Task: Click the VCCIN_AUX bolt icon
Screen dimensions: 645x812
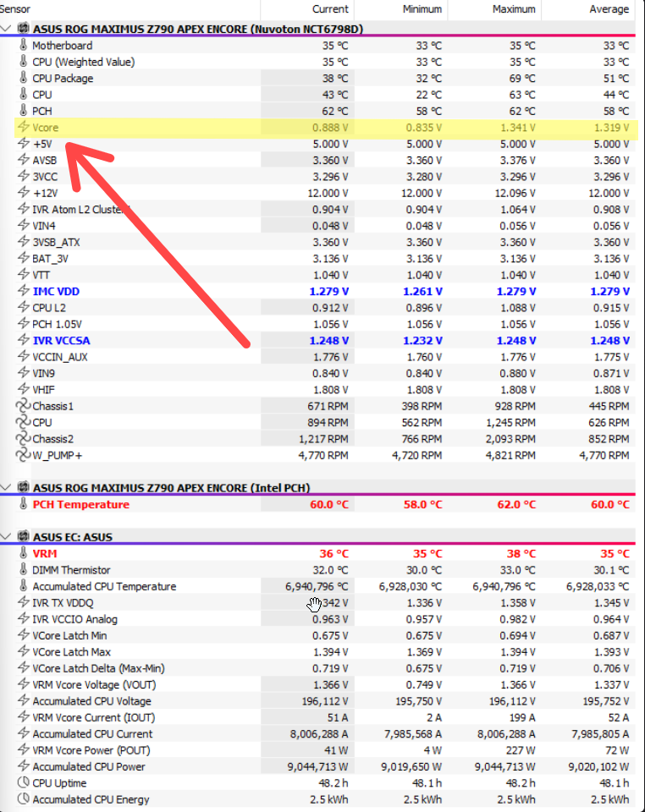Action: point(24,356)
